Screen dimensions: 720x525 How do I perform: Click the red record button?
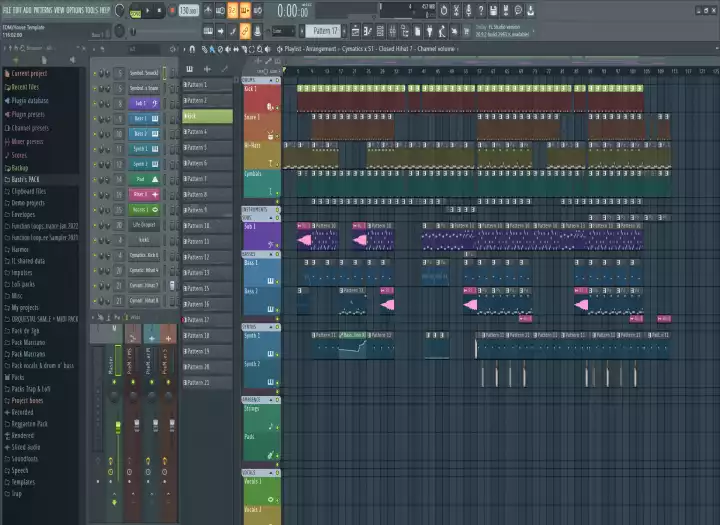[x=172, y=10]
